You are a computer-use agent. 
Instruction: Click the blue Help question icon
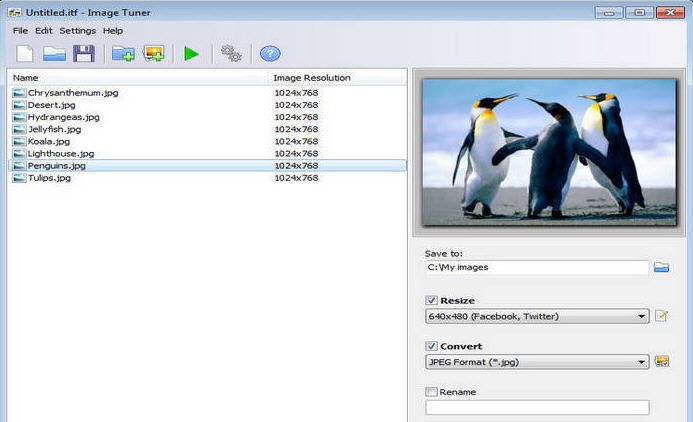(270, 54)
